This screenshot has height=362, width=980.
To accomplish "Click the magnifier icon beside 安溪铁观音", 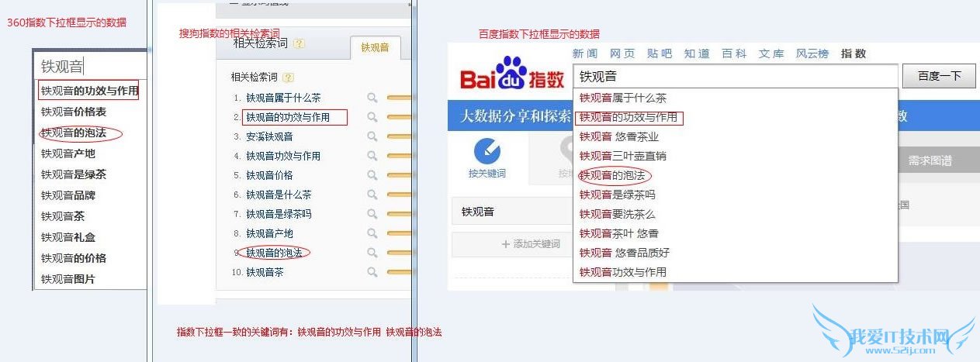I will pyautogui.click(x=372, y=136).
